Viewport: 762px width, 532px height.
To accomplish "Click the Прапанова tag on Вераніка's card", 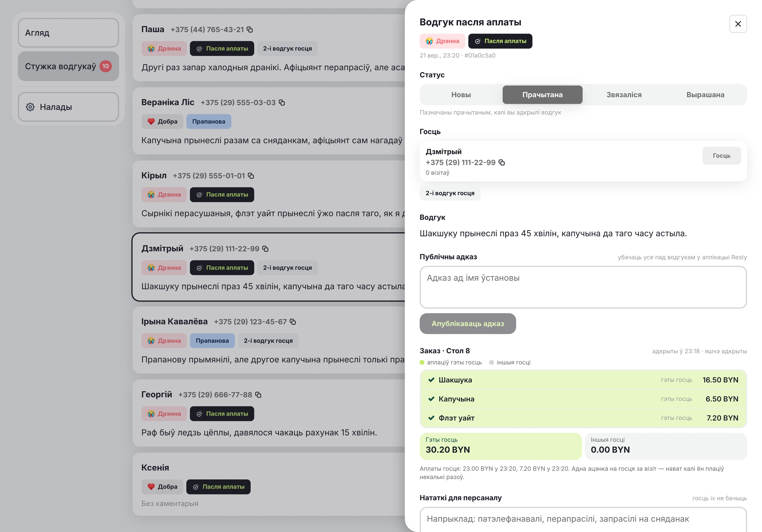I will point(209,121).
